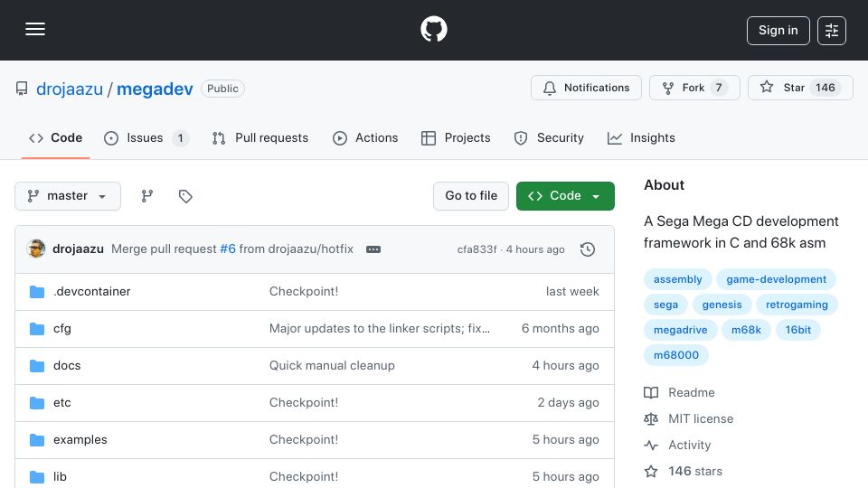View tags via the tag icon
Viewport: 868px width, 488px height.
pyautogui.click(x=185, y=196)
